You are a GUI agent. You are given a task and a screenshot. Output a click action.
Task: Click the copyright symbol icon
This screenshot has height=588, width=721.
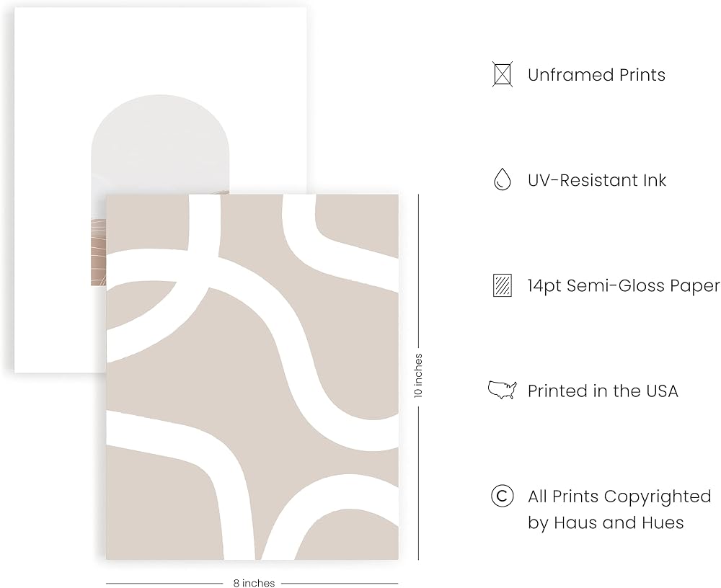pos(502,496)
